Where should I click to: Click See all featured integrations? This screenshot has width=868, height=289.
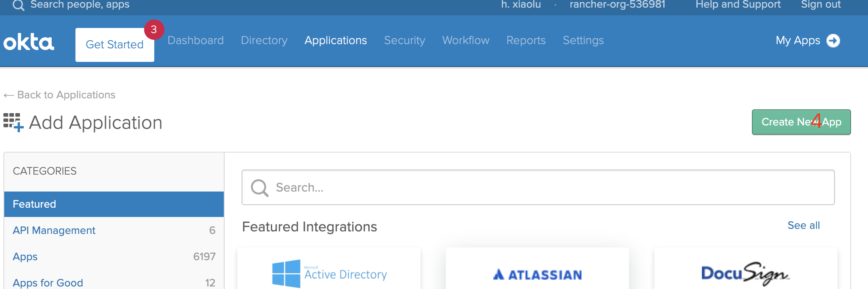point(803,225)
